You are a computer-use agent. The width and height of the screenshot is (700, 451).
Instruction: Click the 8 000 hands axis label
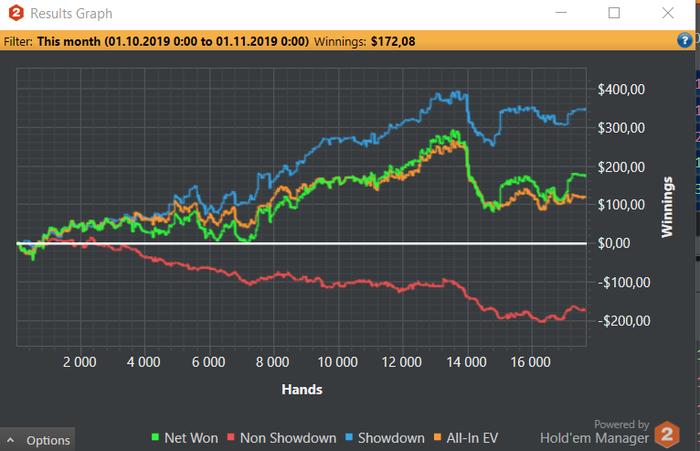tap(272, 362)
